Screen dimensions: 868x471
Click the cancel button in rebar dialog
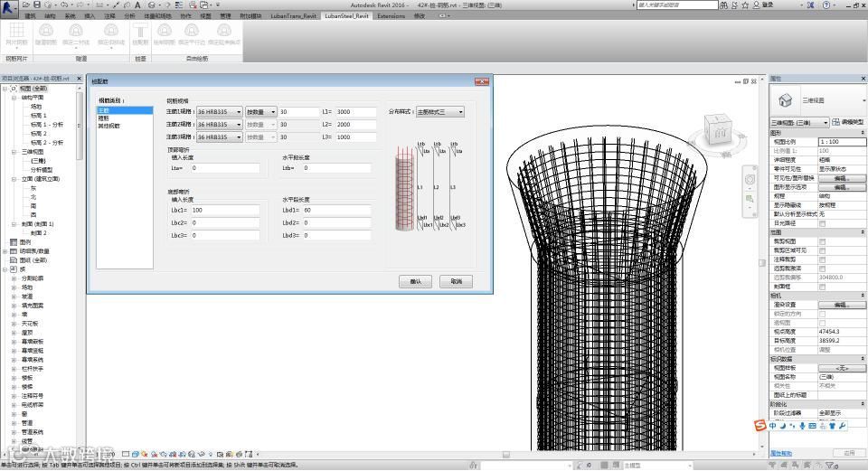click(456, 281)
